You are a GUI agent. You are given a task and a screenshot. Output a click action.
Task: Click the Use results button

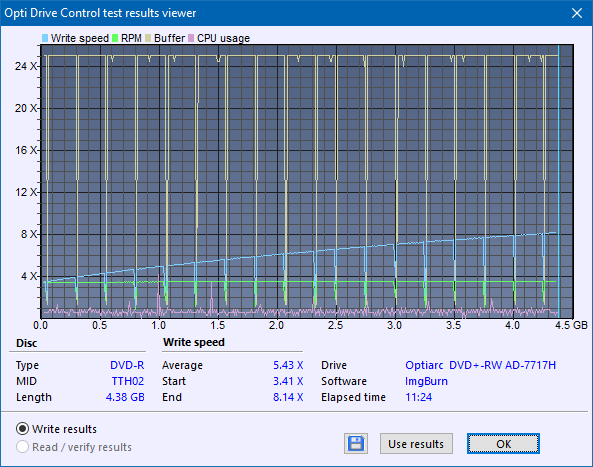[416, 444]
